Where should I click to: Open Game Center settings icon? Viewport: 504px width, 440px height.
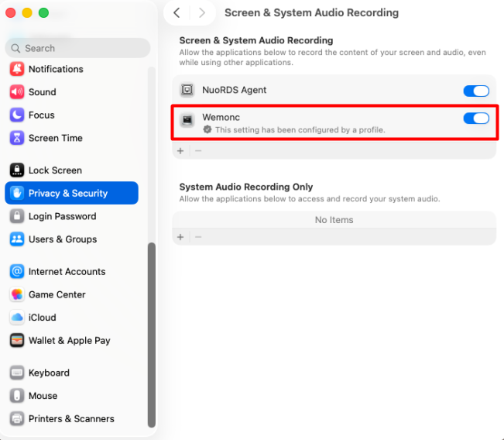(x=17, y=294)
